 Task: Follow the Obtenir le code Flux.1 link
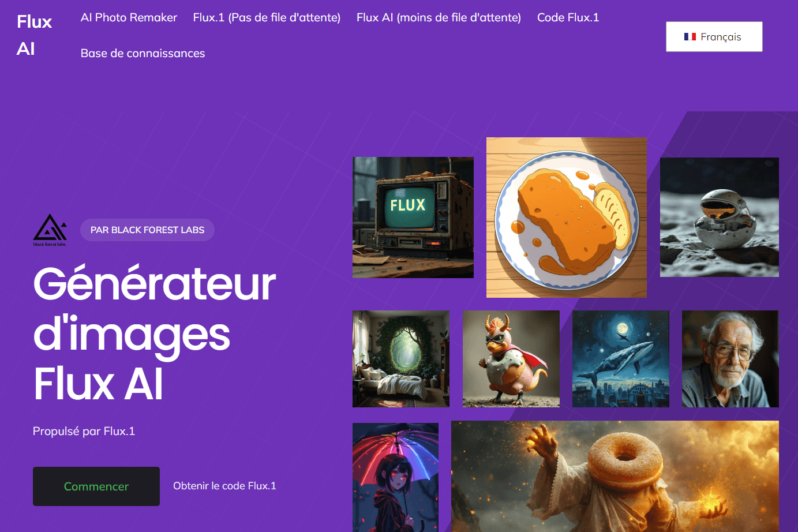pyautogui.click(x=224, y=486)
